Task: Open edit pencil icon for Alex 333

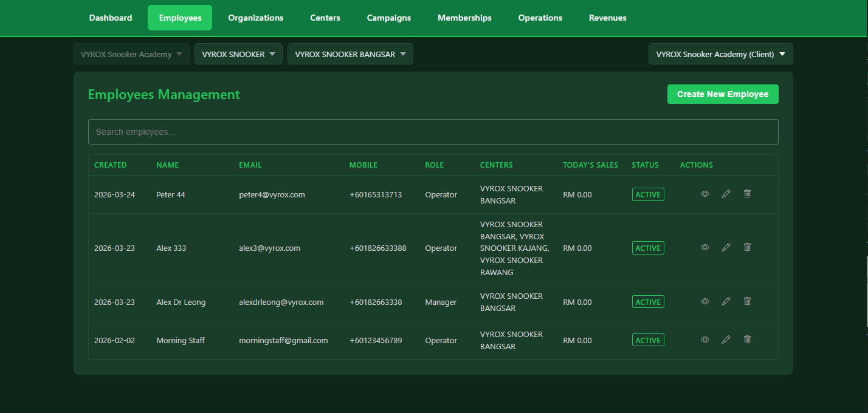Action: [726, 247]
